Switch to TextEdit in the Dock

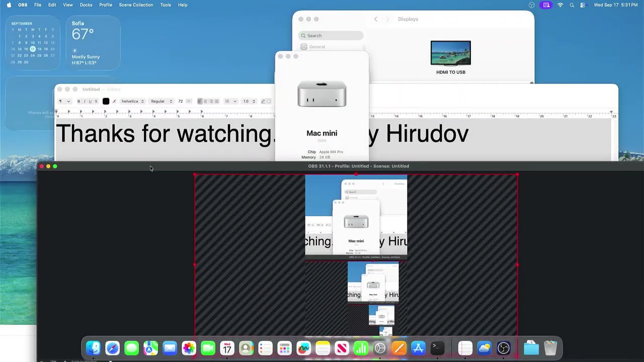point(465,348)
